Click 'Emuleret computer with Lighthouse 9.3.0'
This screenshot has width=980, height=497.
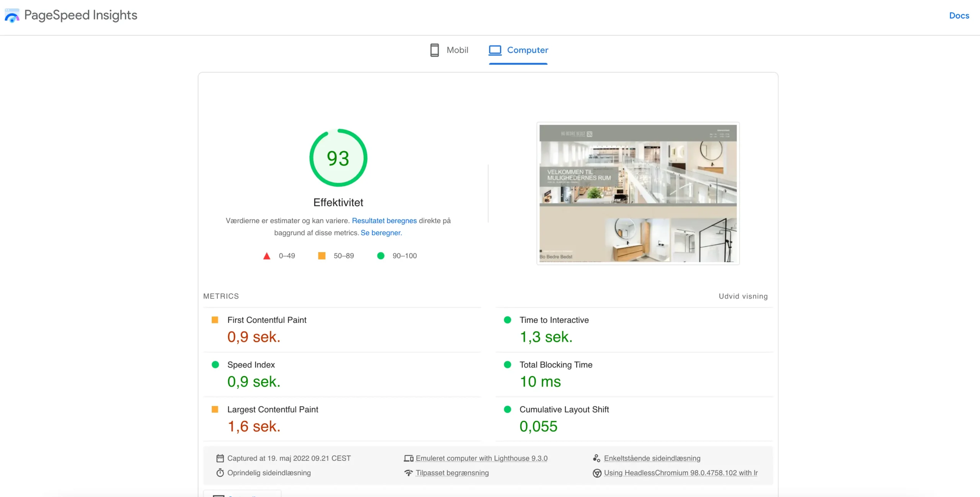482,458
